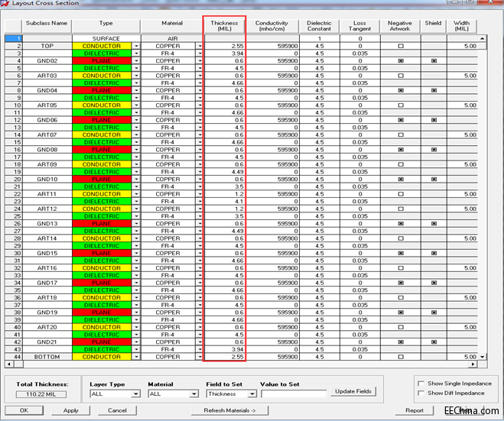Open Type dropdown for BOTTOM layer
Viewport: 504px width, 421px height.
pyautogui.click(x=136, y=357)
